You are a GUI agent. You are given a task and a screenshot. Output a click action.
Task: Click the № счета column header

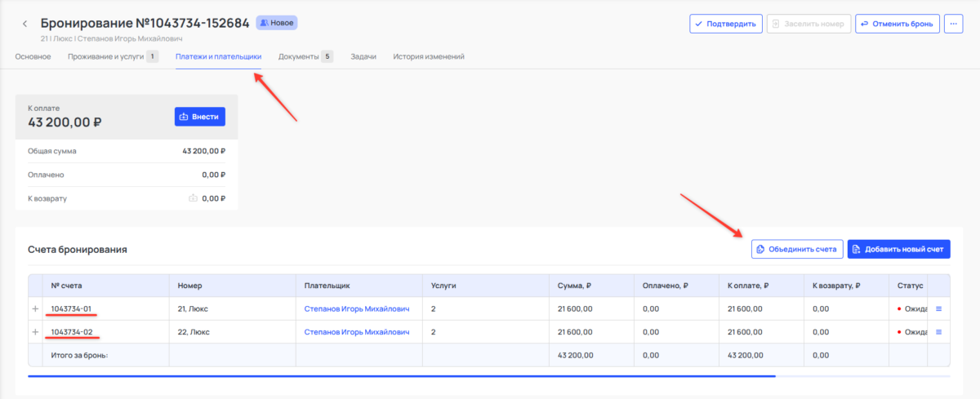click(106, 286)
